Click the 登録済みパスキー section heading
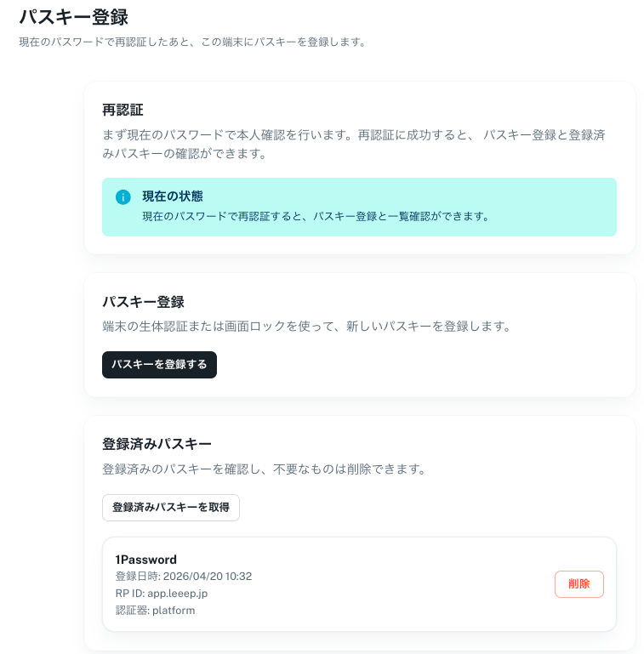Viewport: 644px width, 654px height. [x=157, y=444]
